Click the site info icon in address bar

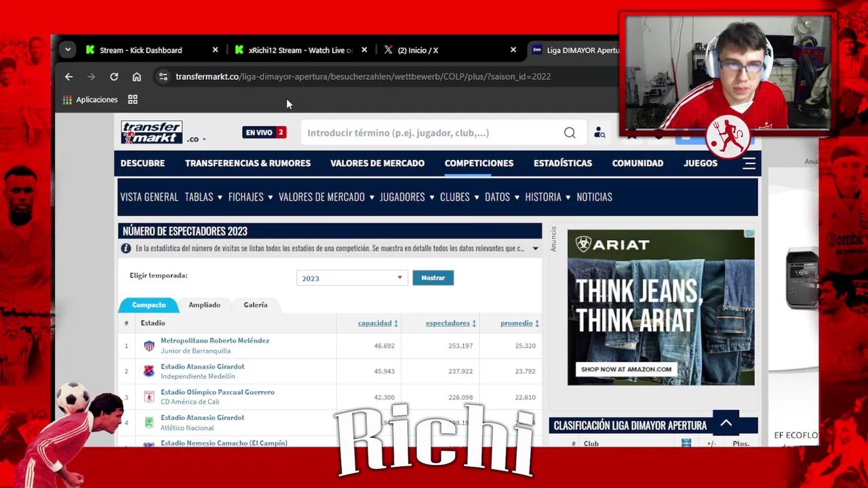163,77
